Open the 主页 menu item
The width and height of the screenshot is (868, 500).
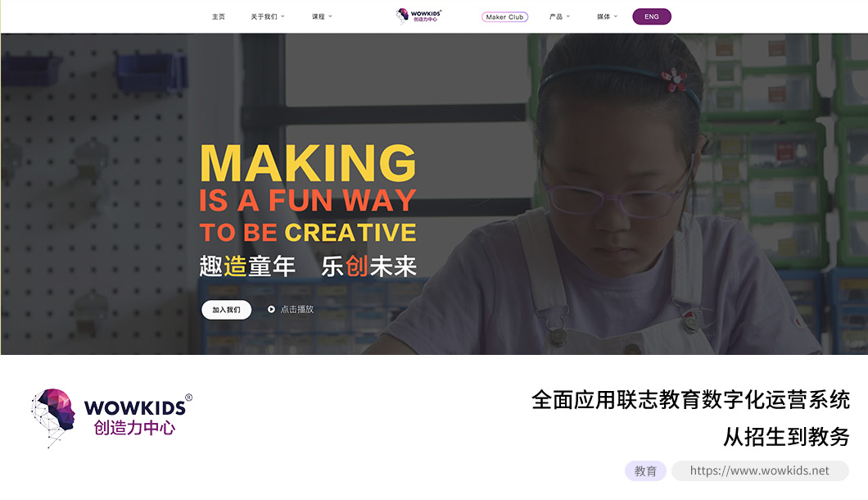coord(219,16)
